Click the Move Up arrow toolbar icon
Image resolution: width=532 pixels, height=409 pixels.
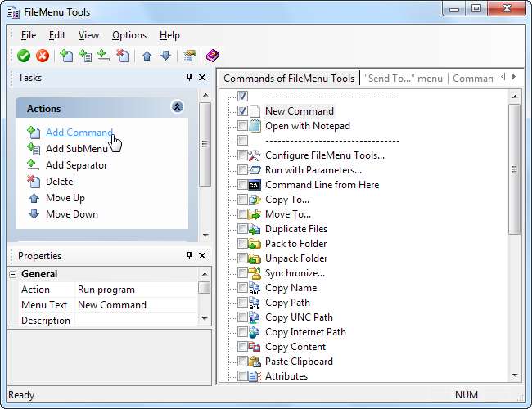click(147, 56)
